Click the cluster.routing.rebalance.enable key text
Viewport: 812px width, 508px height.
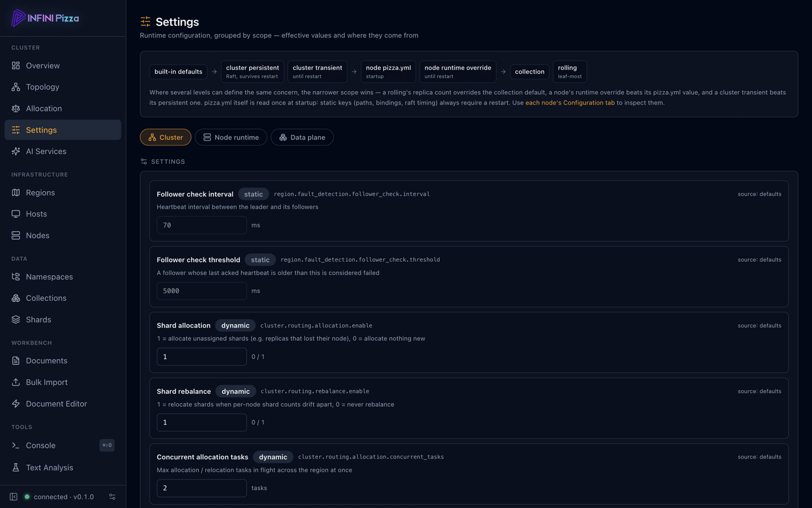click(315, 391)
